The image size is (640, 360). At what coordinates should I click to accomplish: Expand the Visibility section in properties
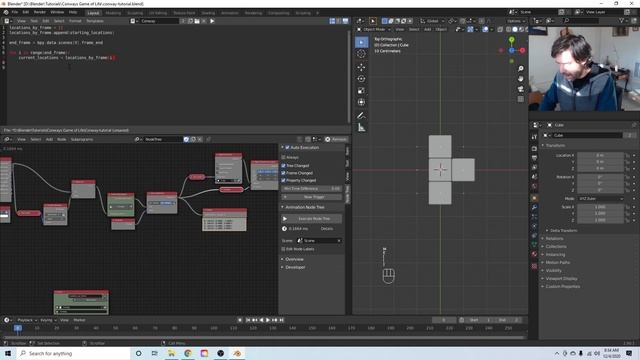(x=553, y=270)
